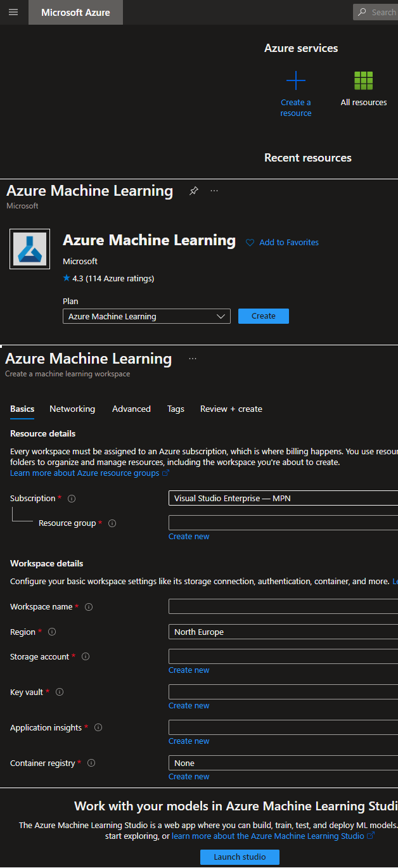Open the Region dropdown showing North Europe
Image resolution: width=398 pixels, height=868 pixels.
coord(283,632)
